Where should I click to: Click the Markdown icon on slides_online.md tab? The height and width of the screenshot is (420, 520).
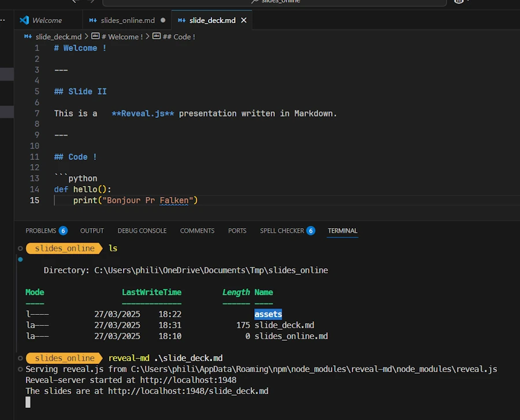(x=93, y=21)
